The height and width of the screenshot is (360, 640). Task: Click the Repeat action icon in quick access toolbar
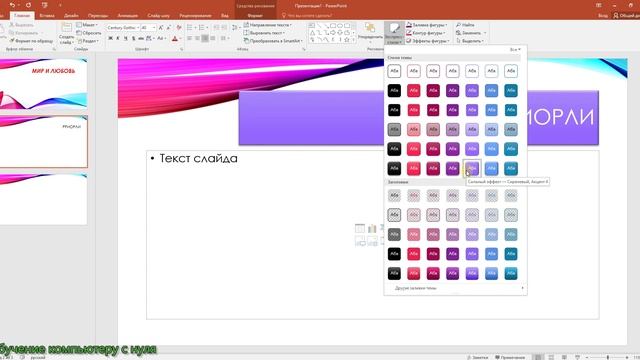(28, 5)
